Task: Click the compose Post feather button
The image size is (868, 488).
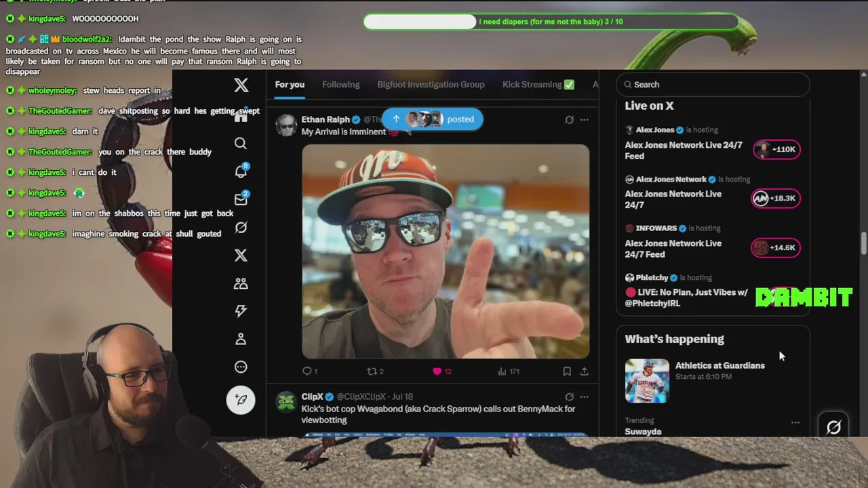Action: [241, 400]
